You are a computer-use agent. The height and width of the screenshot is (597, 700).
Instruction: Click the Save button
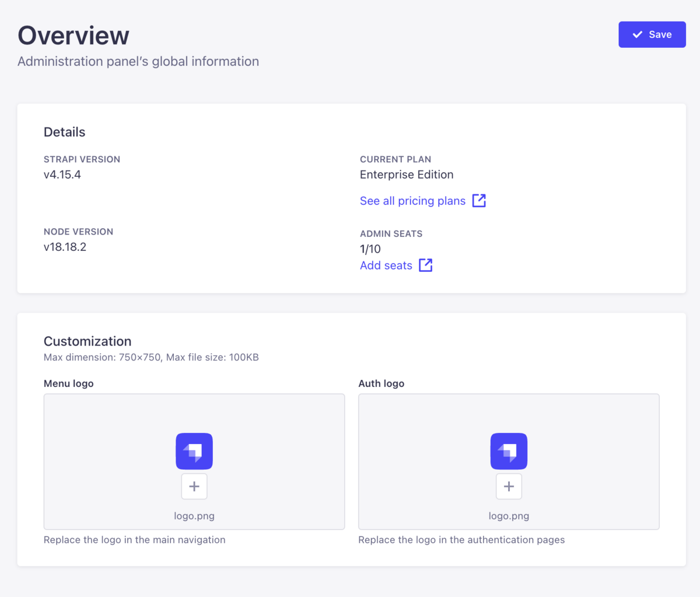pyautogui.click(x=652, y=34)
